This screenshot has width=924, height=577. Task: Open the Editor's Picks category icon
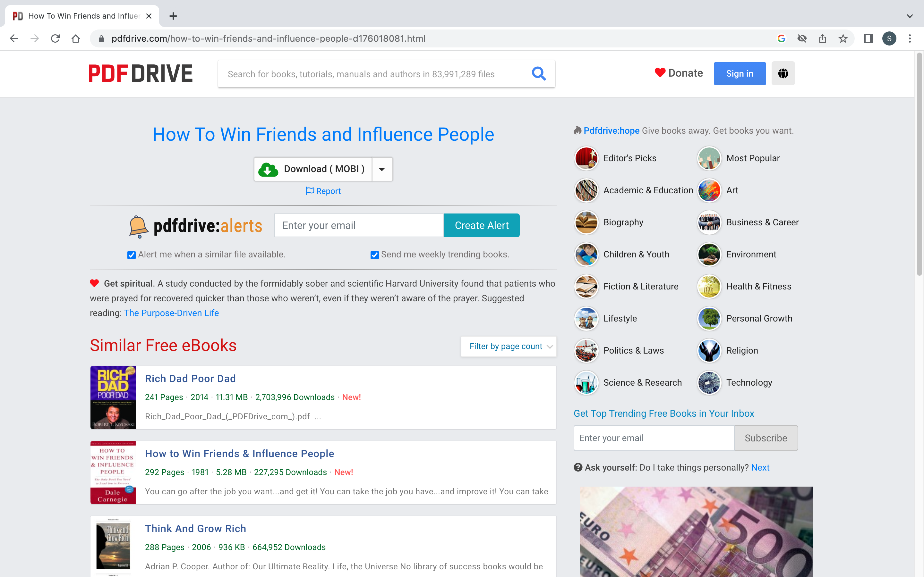point(586,158)
